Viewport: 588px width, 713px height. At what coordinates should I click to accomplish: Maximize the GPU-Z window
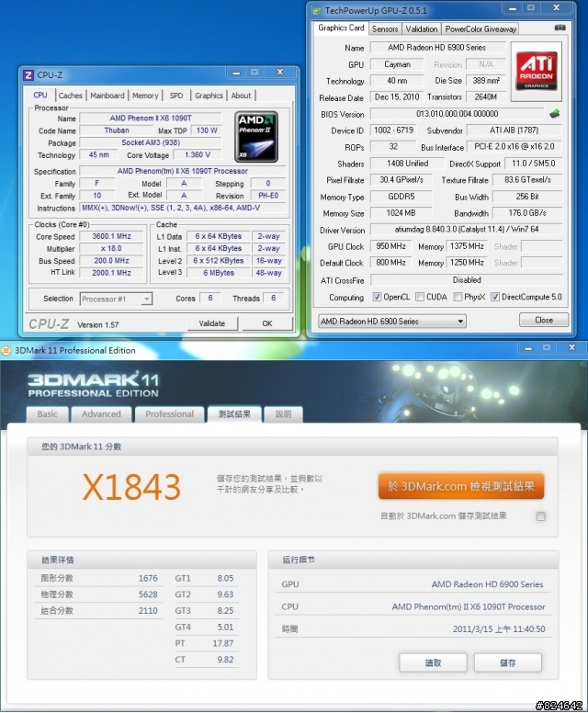pos(531,8)
